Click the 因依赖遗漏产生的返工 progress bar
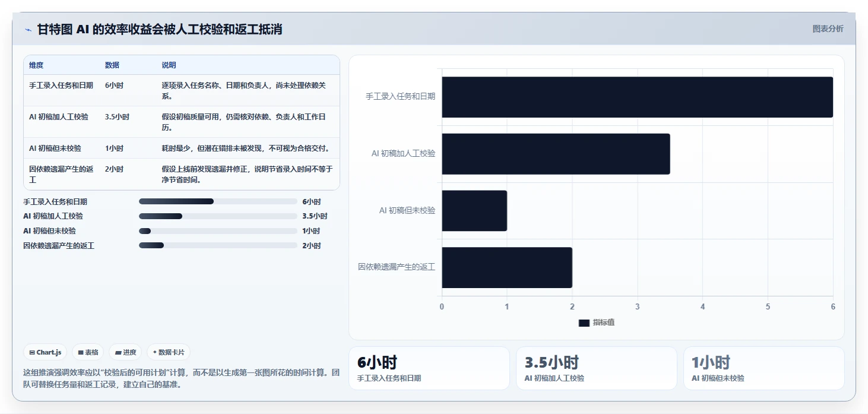868x414 pixels. (x=218, y=245)
